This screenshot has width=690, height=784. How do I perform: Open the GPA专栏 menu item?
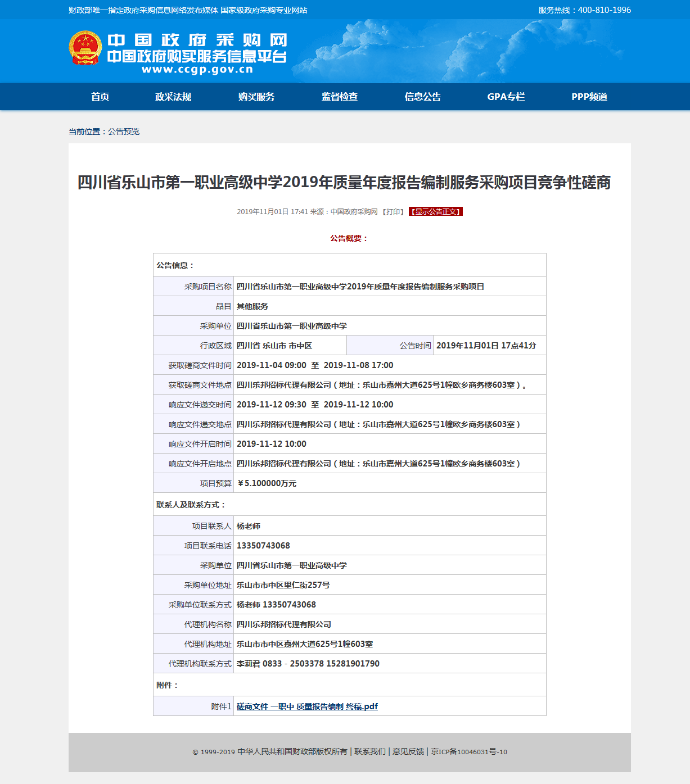pyautogui.click(x=506, y=97)
